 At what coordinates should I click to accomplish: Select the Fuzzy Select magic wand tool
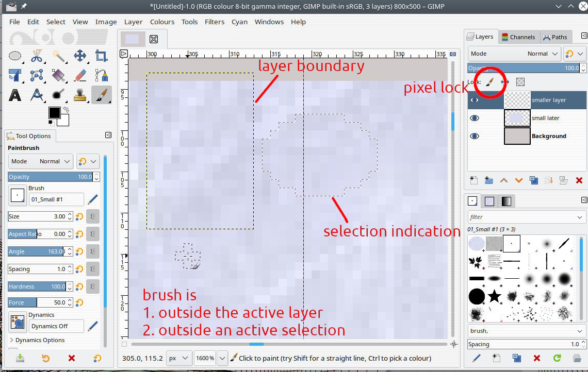coord(58,56)
